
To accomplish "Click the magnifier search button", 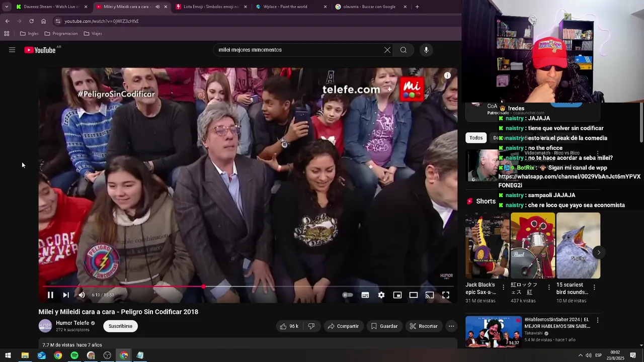I will coord(404,50).
